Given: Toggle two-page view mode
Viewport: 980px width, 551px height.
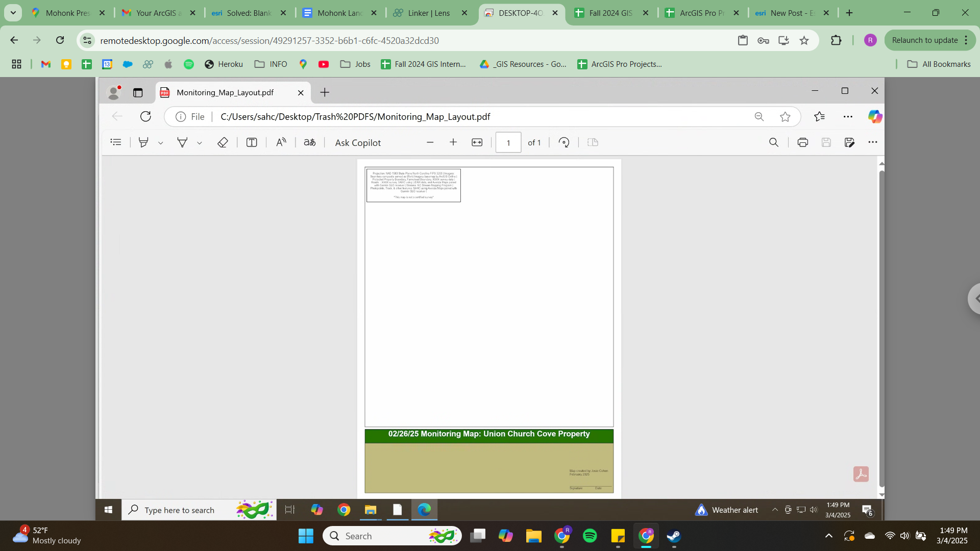Looking at the screenshot, I should click(593, 142).
